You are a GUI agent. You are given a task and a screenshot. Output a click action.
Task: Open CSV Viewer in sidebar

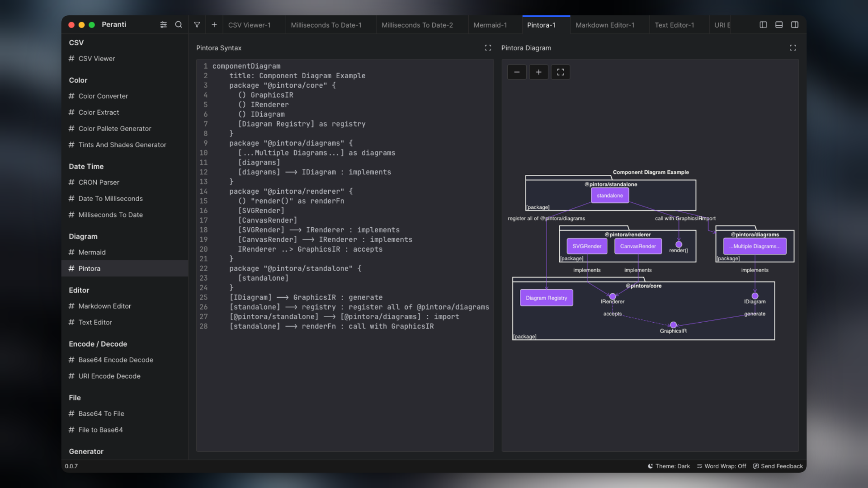[125, 59]
